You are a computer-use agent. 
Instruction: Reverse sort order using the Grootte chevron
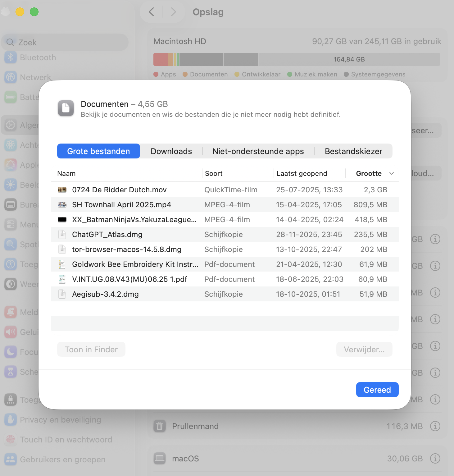click(x=391, y=173)
